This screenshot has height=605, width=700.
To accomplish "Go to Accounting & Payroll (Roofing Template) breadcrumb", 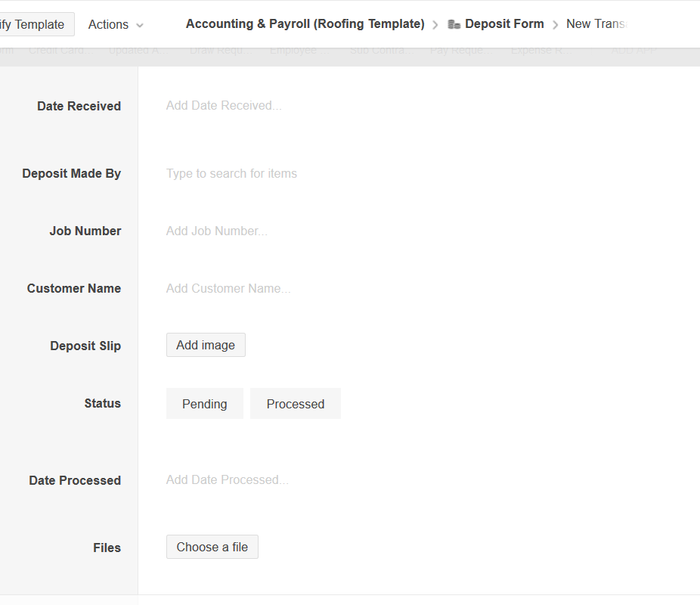I will [305, 24].
